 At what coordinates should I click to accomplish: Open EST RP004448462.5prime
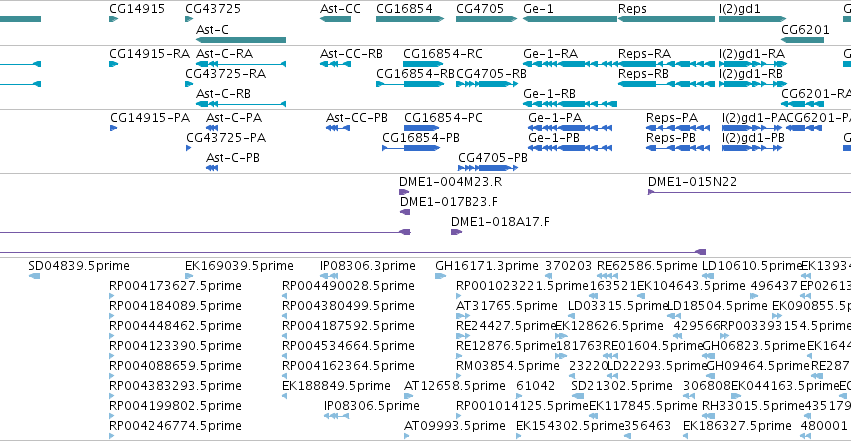175,326
